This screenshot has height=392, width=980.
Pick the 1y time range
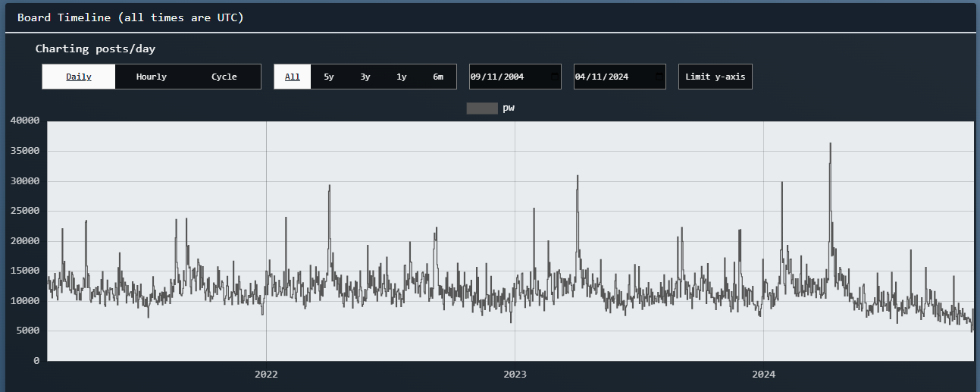click(x=402, y=77)
